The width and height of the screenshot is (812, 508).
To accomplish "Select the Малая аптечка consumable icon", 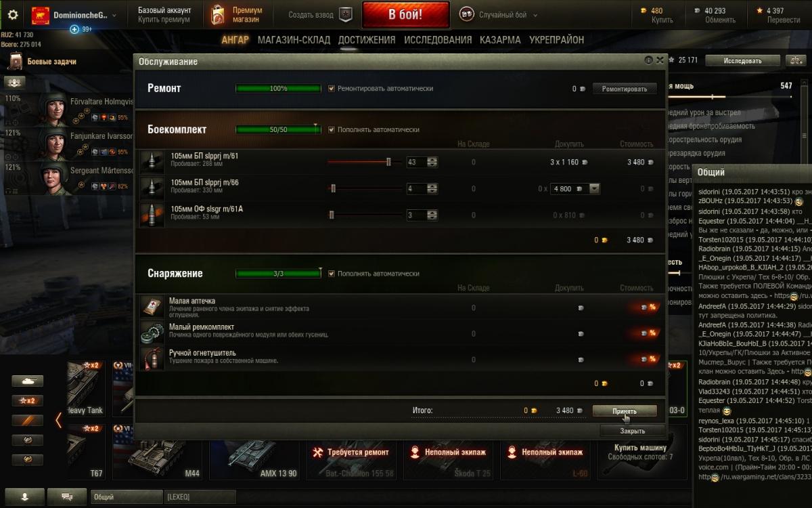I will click(151, 306).
